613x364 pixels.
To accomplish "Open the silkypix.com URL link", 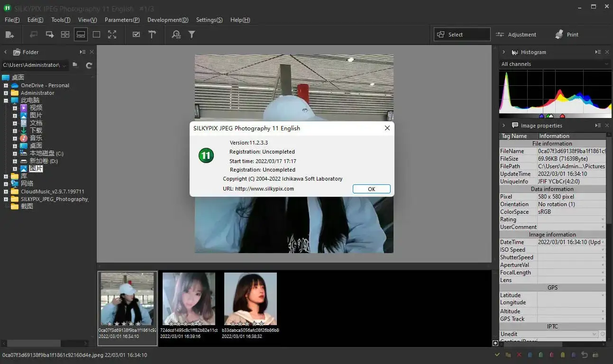I will click(269, 188).
